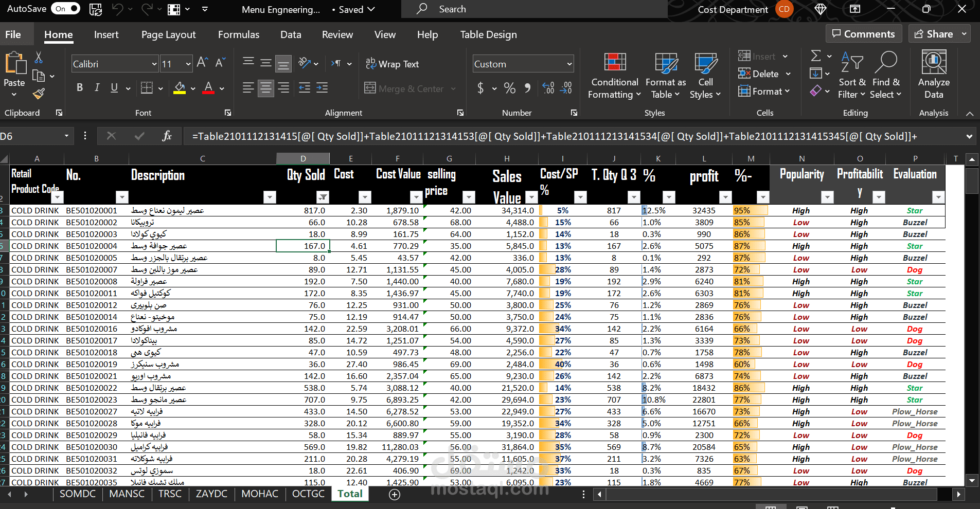The height and width of the screenshot is (509, 980).
Task: Click Increase Decimal icon
Action: coord(548,88)
